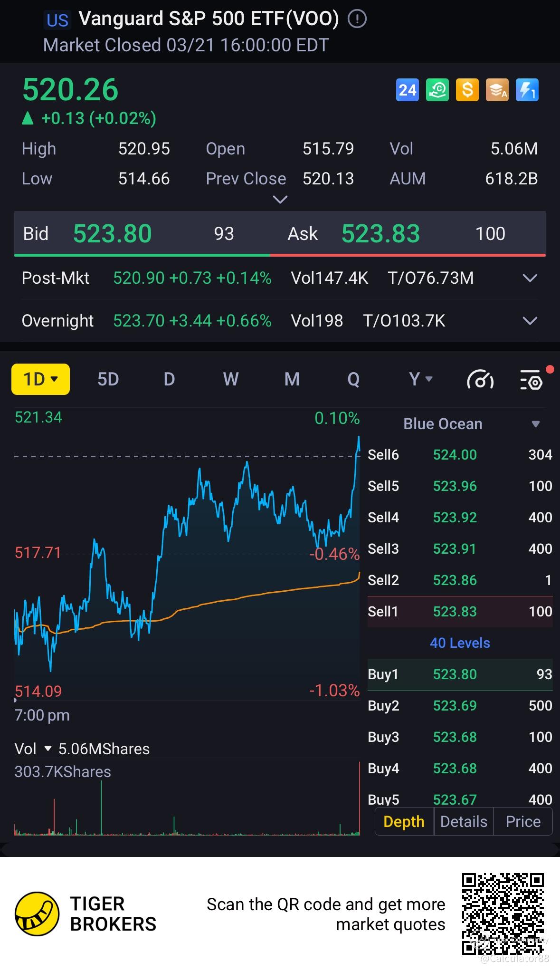Viewport: 560px width, 971px height.
Task: Tap the tan stacked layers badge
Action: tap(497, 90)
